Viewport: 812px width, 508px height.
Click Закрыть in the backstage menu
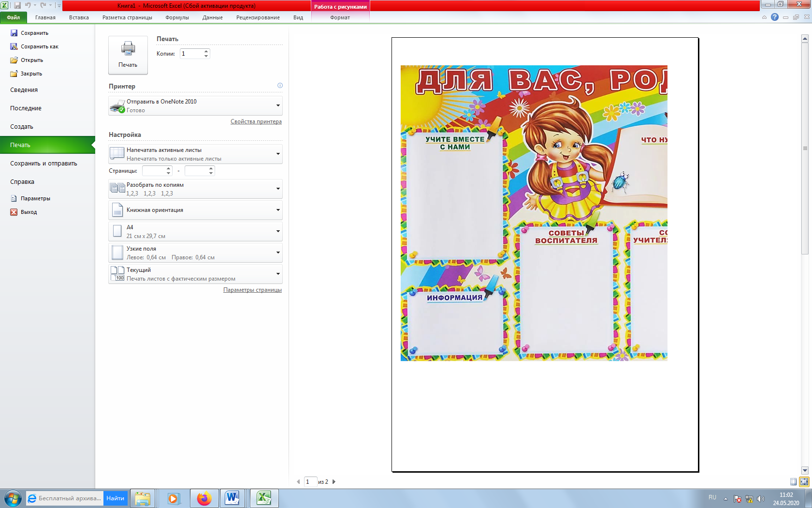[x=27, y=74]
